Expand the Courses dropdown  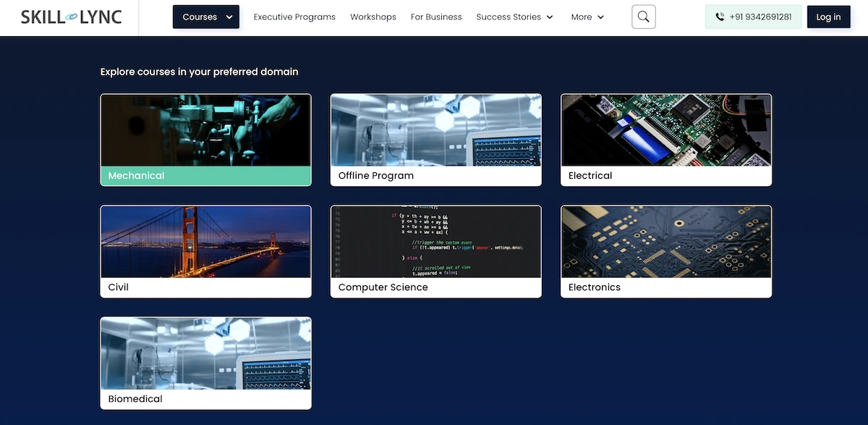point(205,17)
